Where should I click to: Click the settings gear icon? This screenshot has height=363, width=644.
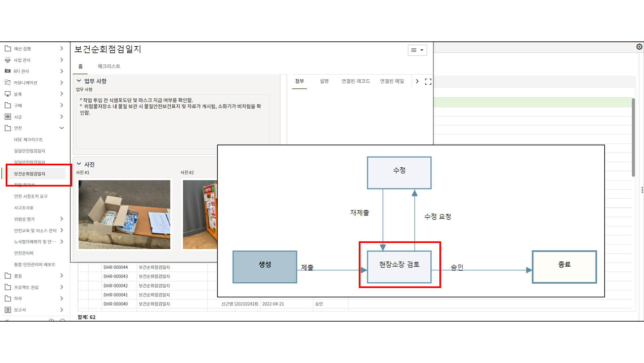[639, 47]
